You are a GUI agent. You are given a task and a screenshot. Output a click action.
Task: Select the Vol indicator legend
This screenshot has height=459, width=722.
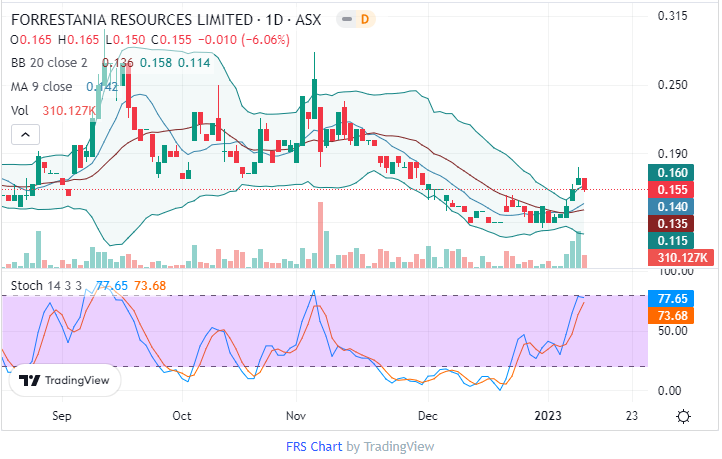19,110
